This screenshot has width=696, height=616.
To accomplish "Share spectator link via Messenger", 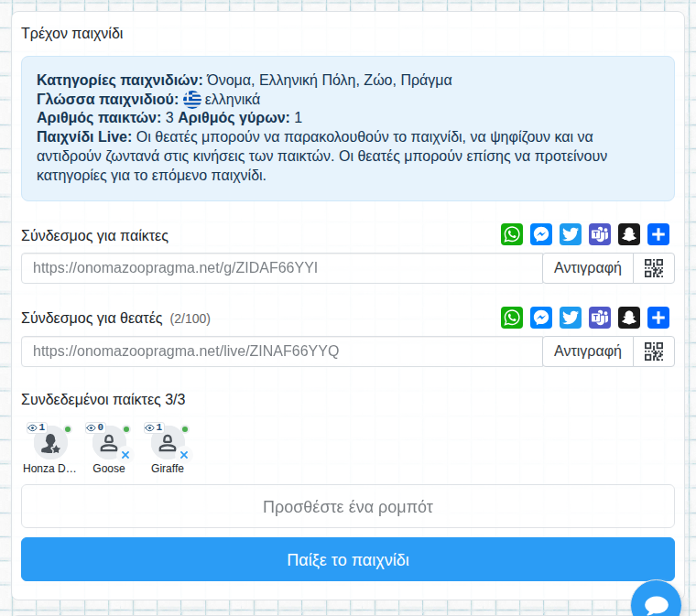I will click(x=541, y=318).
